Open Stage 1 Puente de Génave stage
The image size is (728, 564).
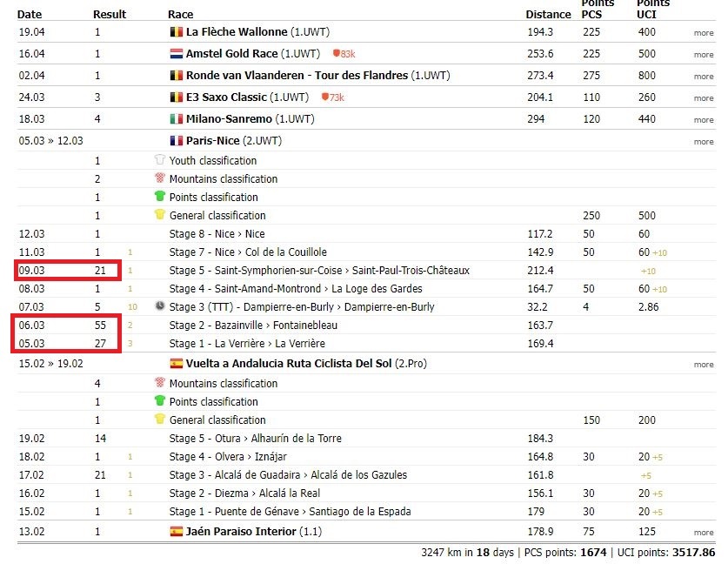pyautogui.click(x=291, y=512)
